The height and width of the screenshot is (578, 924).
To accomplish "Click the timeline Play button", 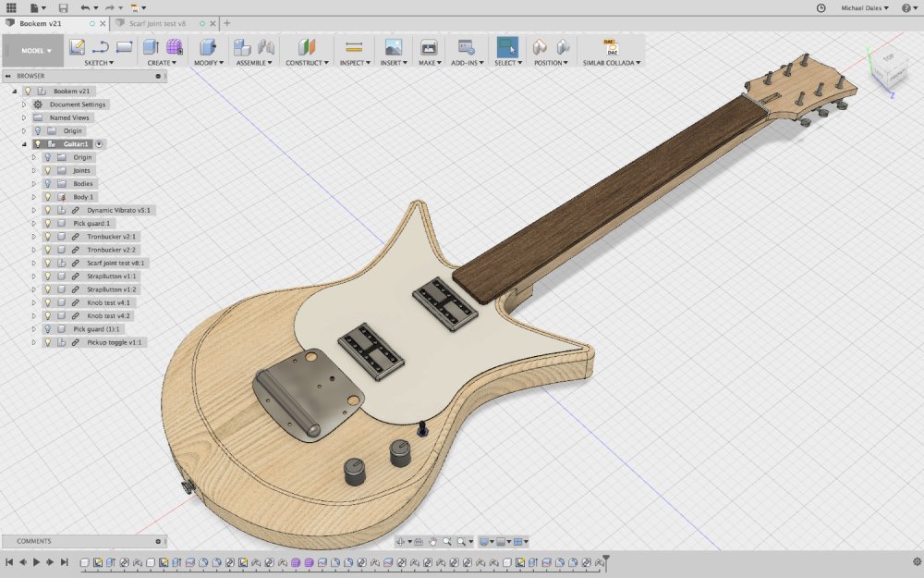I will [37, 562].
